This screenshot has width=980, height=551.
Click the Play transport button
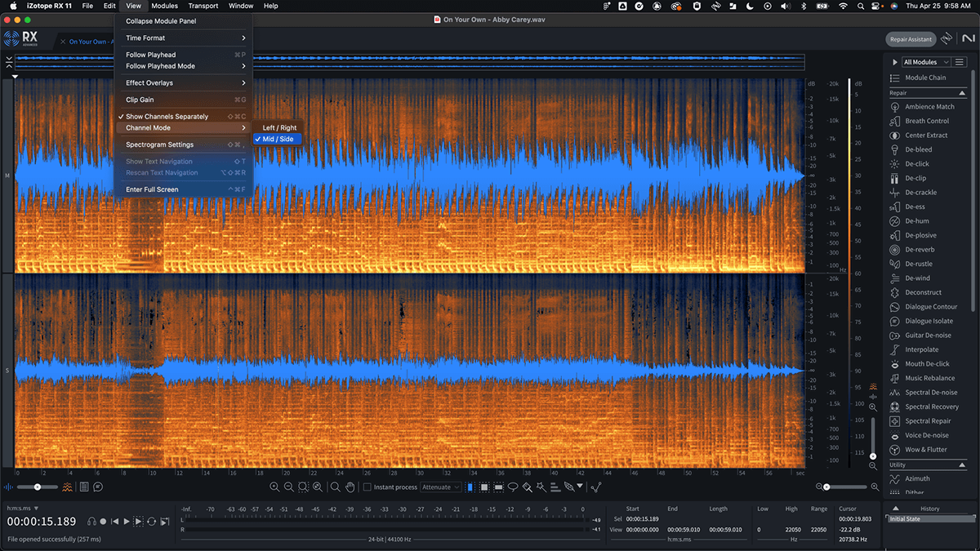[127, 522]
